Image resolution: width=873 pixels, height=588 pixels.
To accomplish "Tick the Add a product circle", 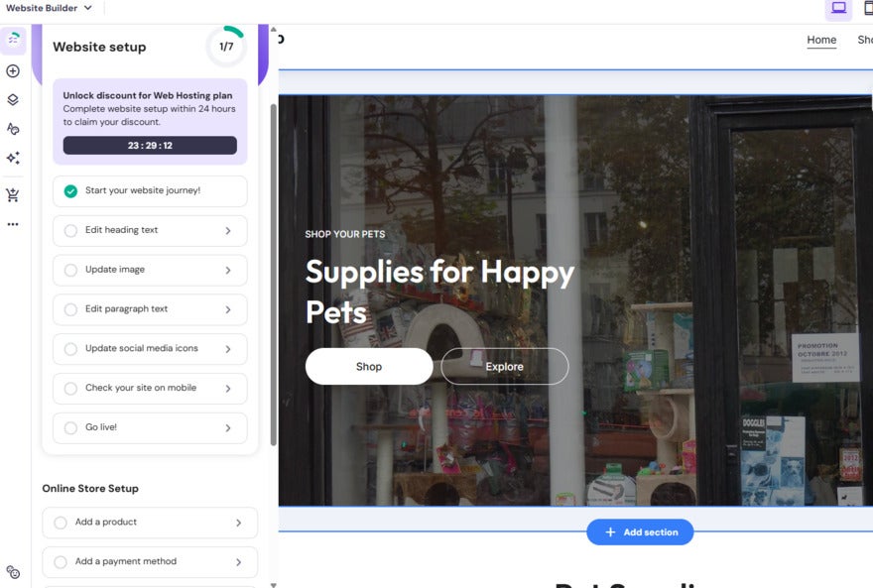I will pos(61,523).
